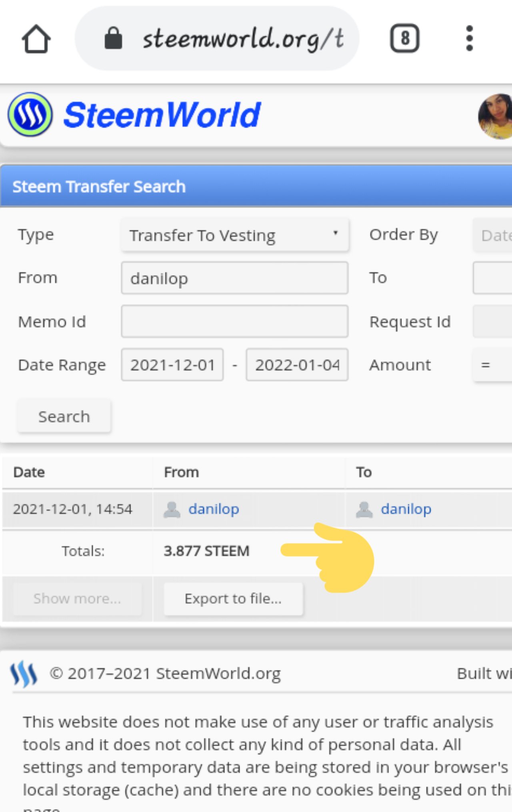512x812 pixels.
Task: Open the Order By dropdown
Action: pyautogui.click(x=492, y=235)
